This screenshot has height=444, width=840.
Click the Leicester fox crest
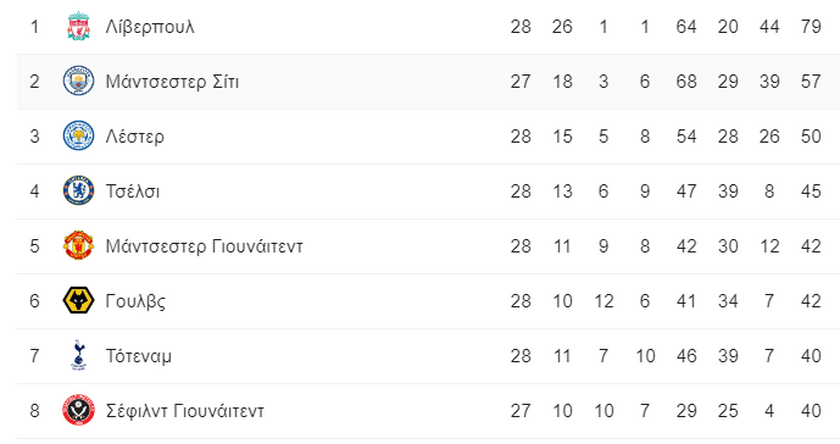click(x=78, y=136)
